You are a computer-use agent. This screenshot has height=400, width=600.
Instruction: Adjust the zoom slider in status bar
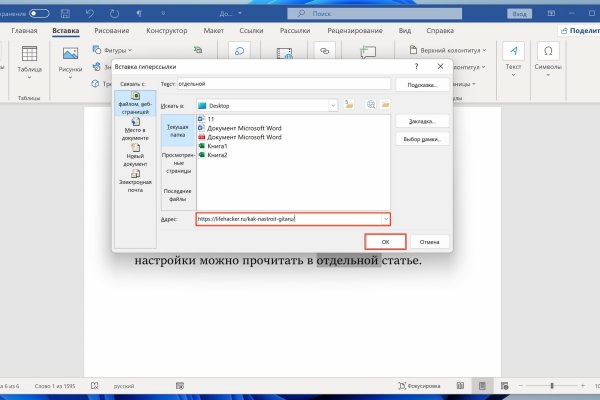coord(551,385)
